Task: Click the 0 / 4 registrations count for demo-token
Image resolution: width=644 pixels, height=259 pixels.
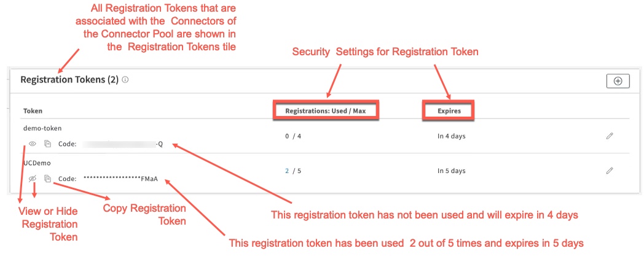Action: [293, 136]
